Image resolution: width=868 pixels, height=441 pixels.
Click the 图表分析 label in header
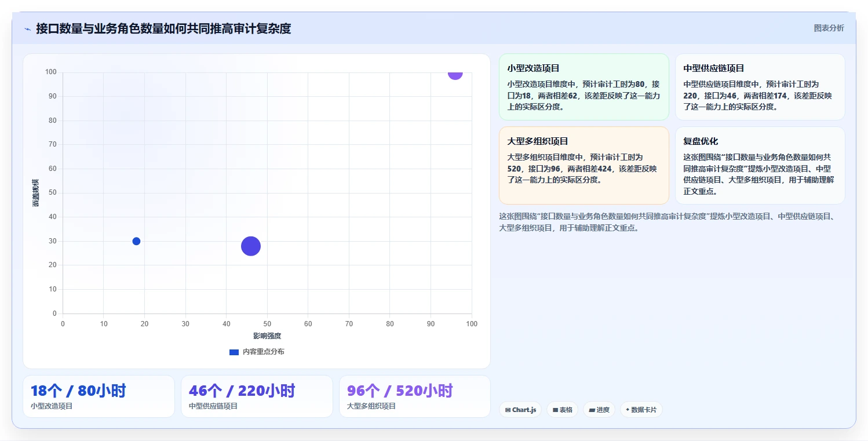(829, 28)
